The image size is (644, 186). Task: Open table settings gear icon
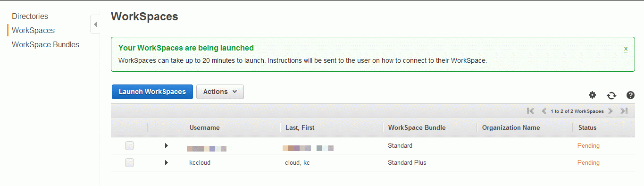[592, 95]
